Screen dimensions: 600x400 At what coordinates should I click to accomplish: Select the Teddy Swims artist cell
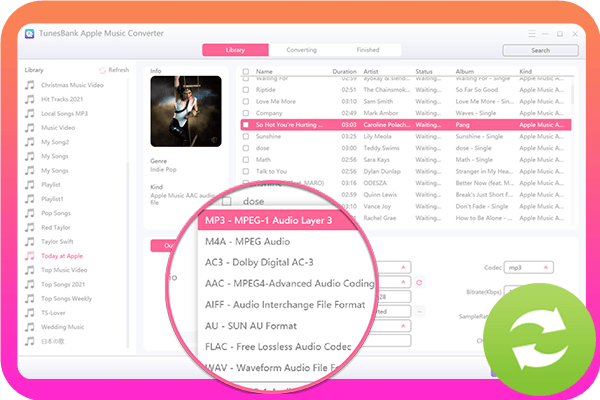point(381,148)
